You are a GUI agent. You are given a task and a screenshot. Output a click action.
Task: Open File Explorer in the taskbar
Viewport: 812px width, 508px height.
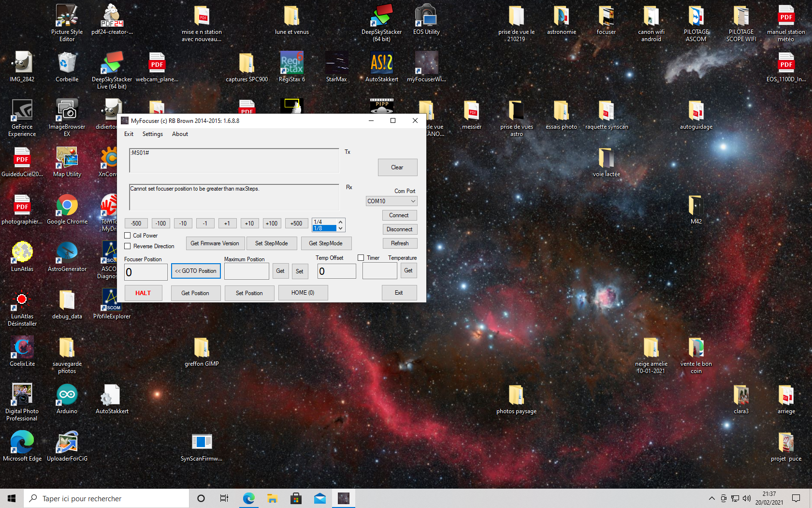[272, 498]
